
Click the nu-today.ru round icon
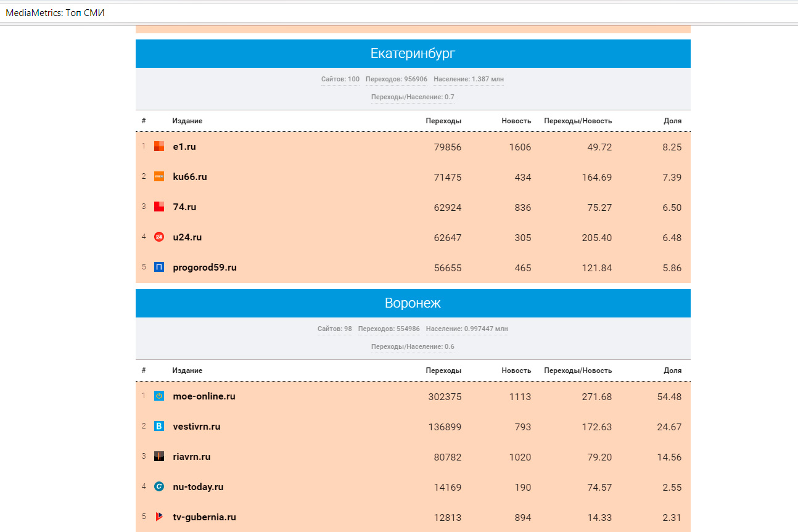point(159,486)
